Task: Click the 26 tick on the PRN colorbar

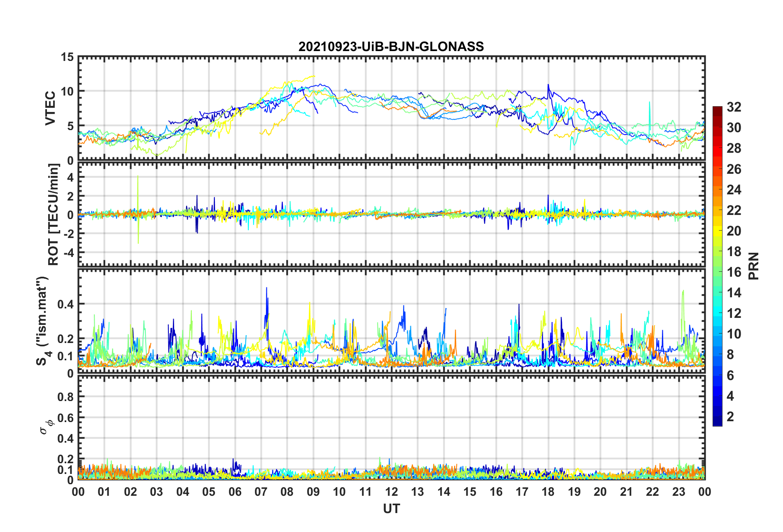Action: click(x=734, y=169)
